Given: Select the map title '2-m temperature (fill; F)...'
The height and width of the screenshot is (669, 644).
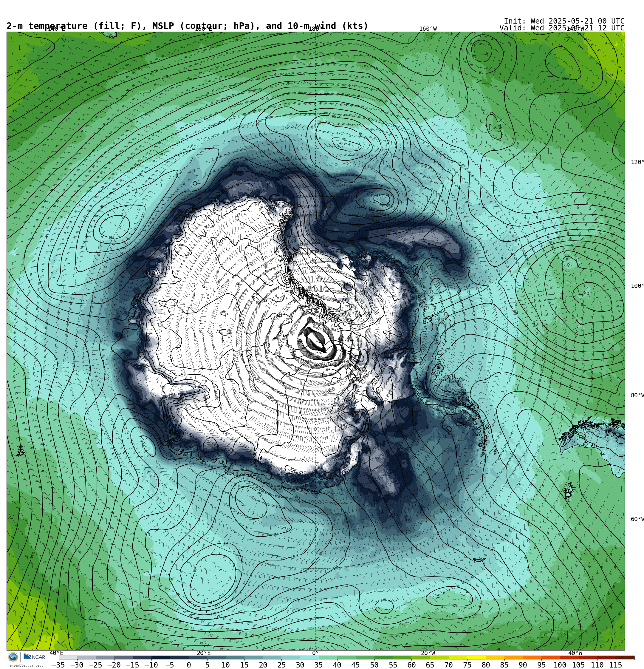Looking at the screenshot, I should pos(187,26).
